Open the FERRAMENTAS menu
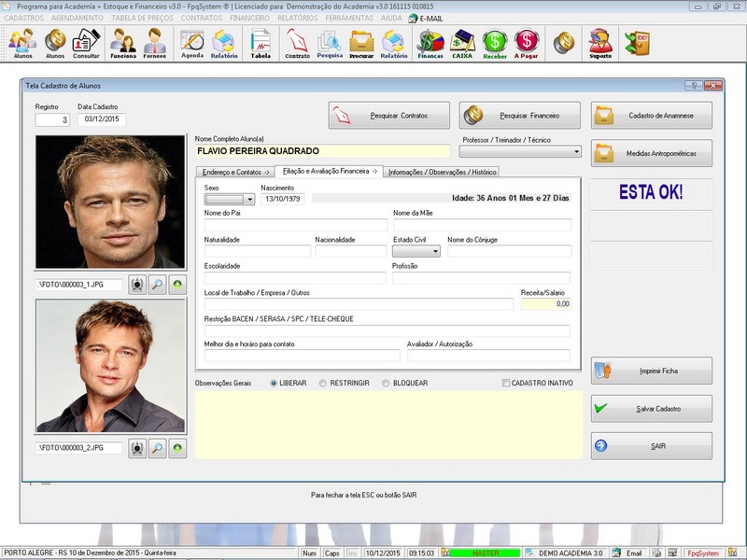Screen dimensions: 747x560 click(x=349, y=18)
